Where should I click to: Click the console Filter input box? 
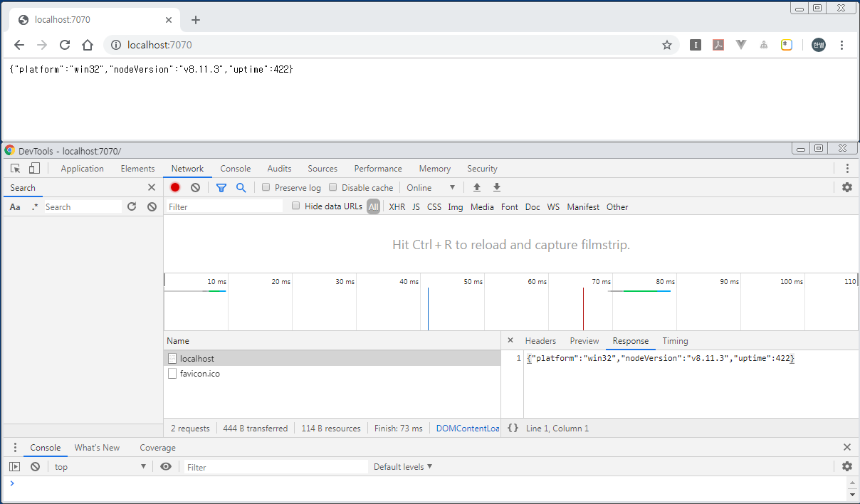(x=276, y=467)
